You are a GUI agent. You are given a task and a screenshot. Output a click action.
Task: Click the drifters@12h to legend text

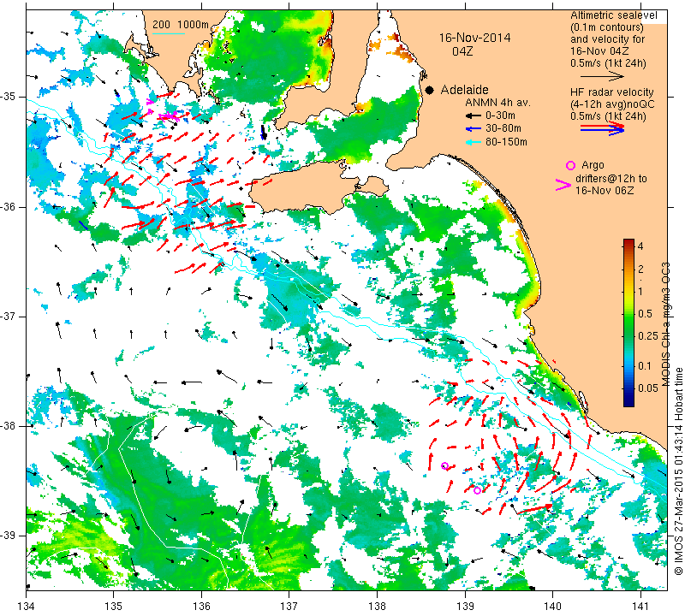point(611,179)
